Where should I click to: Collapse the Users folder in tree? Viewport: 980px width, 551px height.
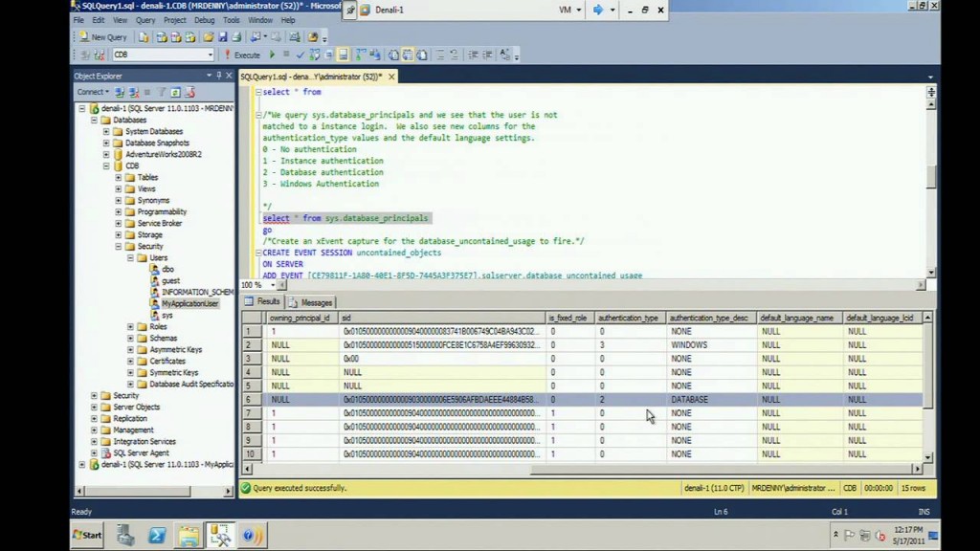click(130, 258)
